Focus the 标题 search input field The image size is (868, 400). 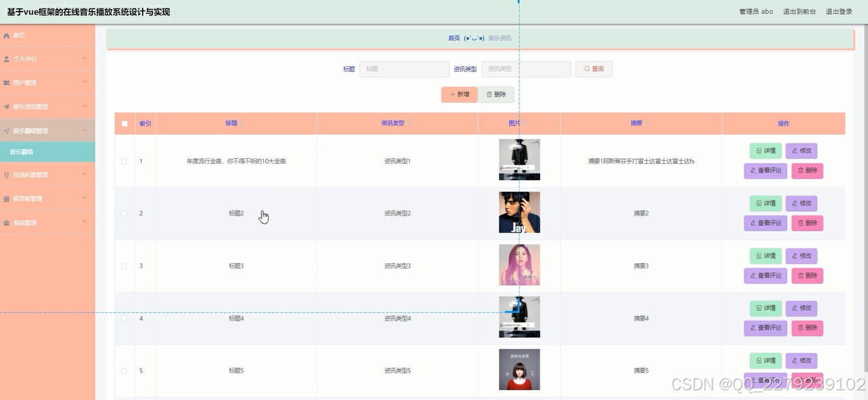coord(404,69)
